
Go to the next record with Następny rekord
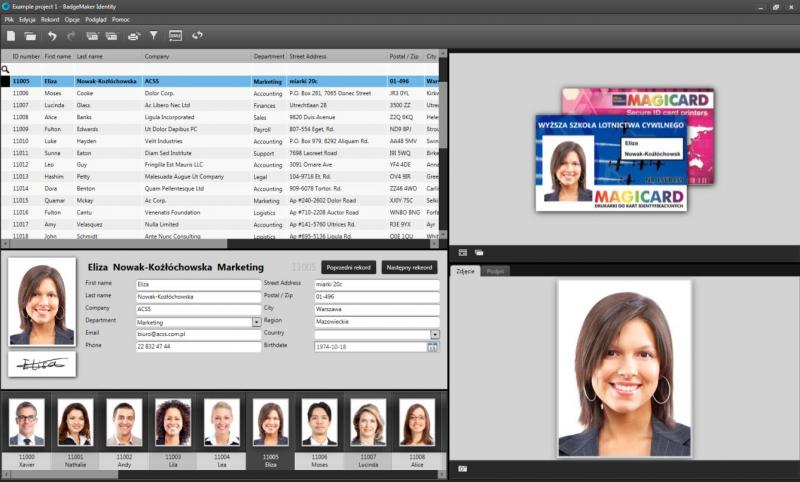(409, 267)
